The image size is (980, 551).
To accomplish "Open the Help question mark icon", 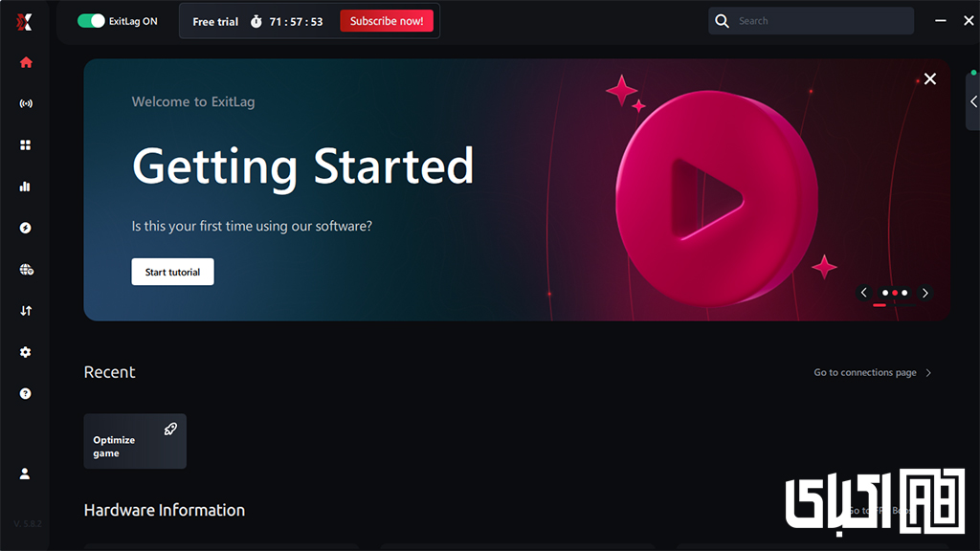I will [x=26, y=393].
